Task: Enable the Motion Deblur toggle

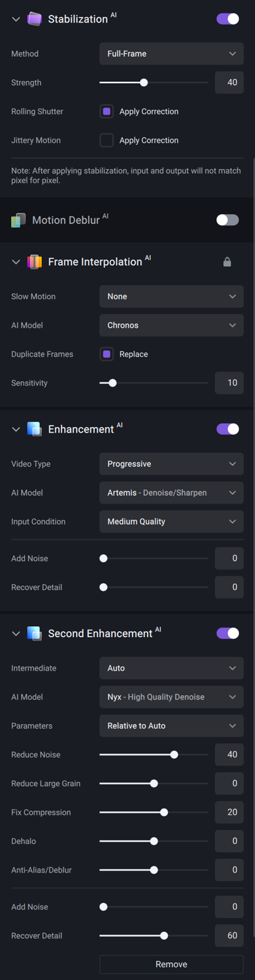Action: 228,220
